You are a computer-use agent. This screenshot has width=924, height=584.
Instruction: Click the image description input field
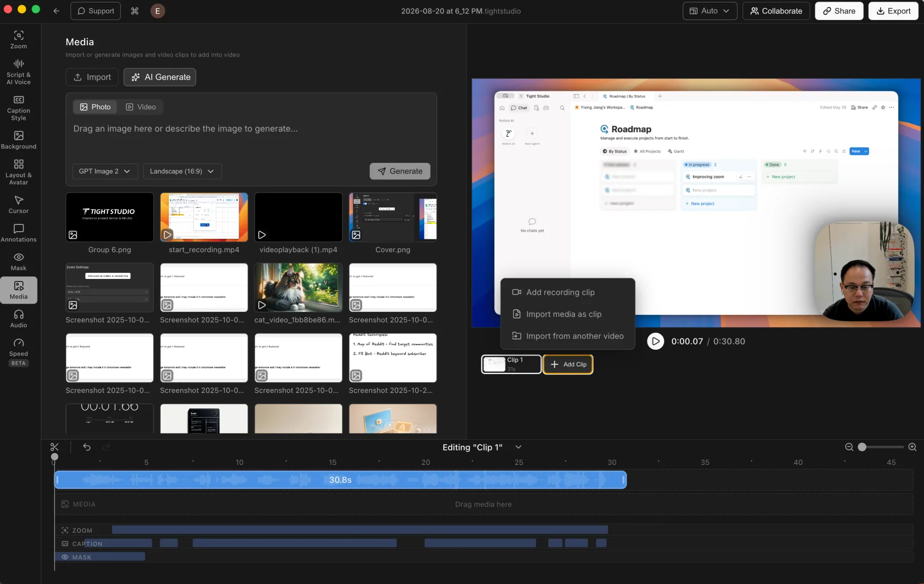point(251,129)
